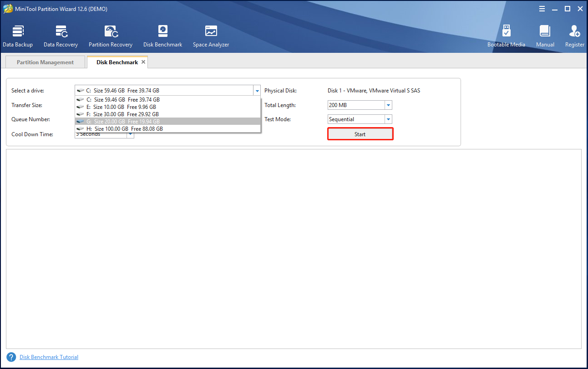The width and height of the screenshot is (588, 369).
Task: Click the Start benchmark button
Action: (360, 134)
